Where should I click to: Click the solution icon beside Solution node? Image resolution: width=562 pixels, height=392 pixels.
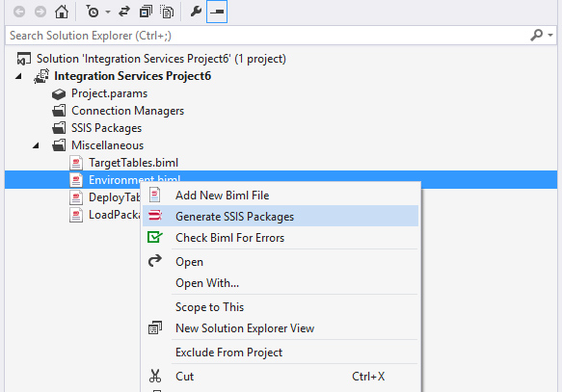point(24,59)
